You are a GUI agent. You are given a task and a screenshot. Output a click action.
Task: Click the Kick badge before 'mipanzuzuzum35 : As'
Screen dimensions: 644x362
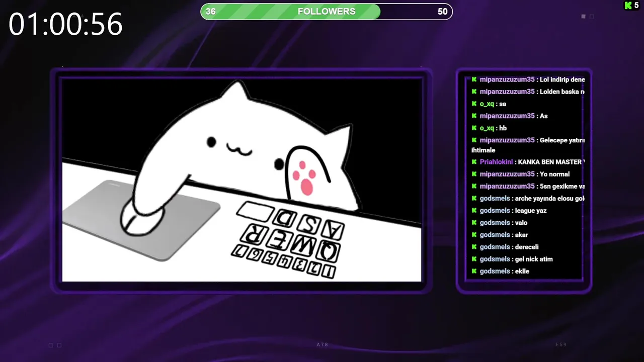coord(474,116)
